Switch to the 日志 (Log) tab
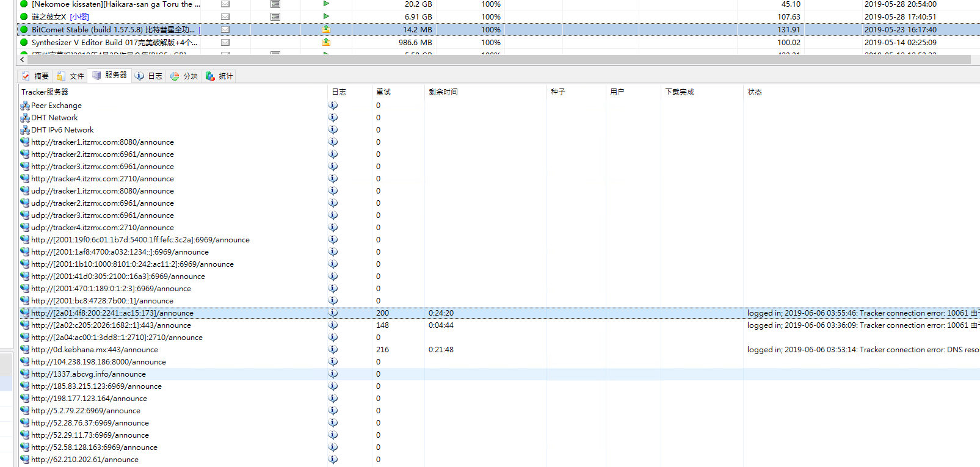The height and width of the screenshot is (467, 980). (x=149, y=76)
